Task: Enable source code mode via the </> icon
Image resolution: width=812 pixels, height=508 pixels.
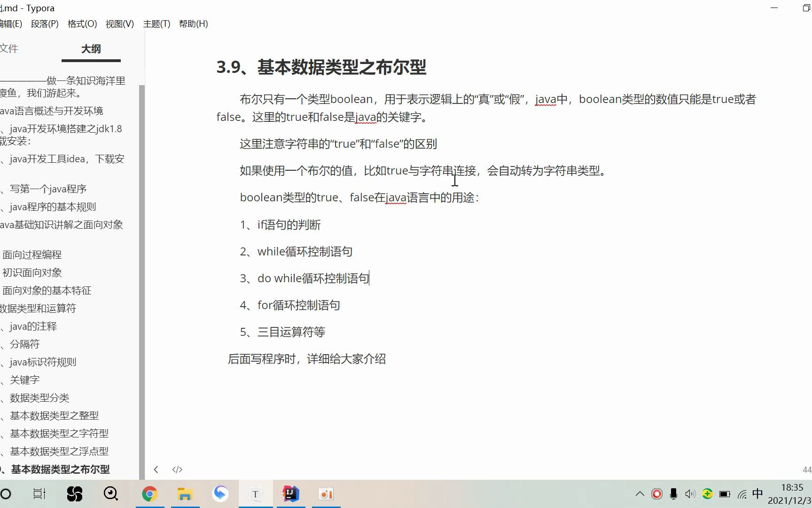Action: (177, 469)
